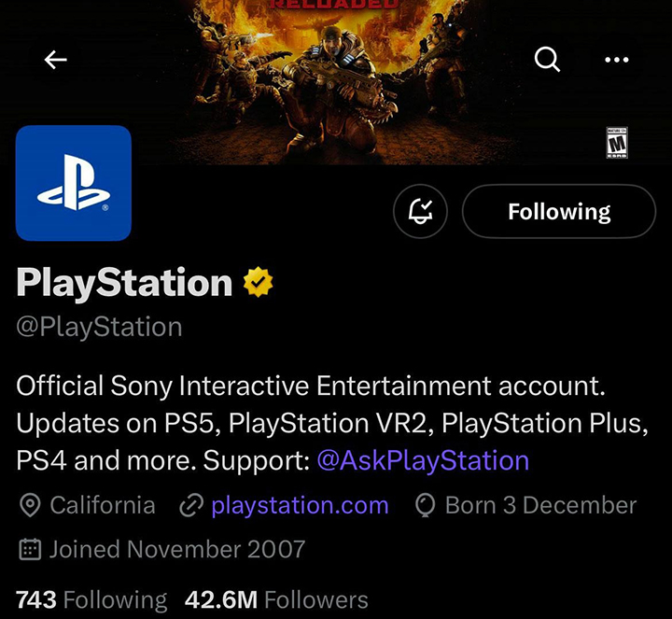Visit the playstation.com website link
The height and width of the screenshot is (619, 672).
click(x=300, y=505)
